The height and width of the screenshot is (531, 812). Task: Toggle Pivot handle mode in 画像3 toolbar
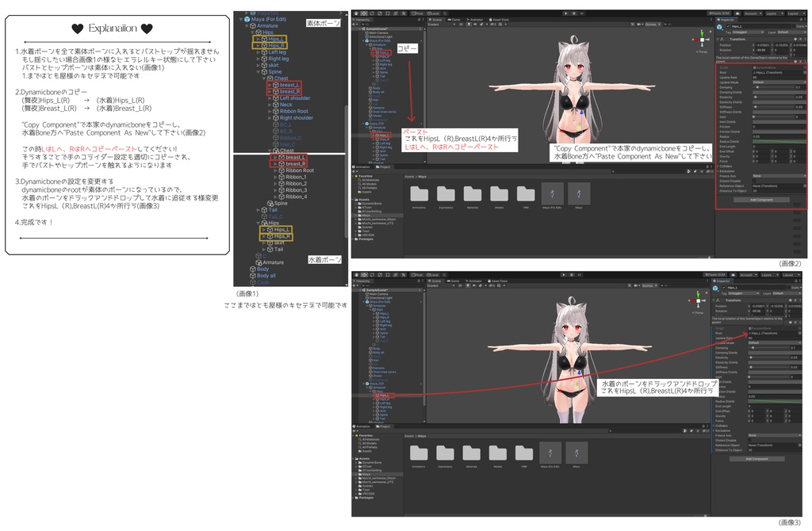(x=417, y=275)
